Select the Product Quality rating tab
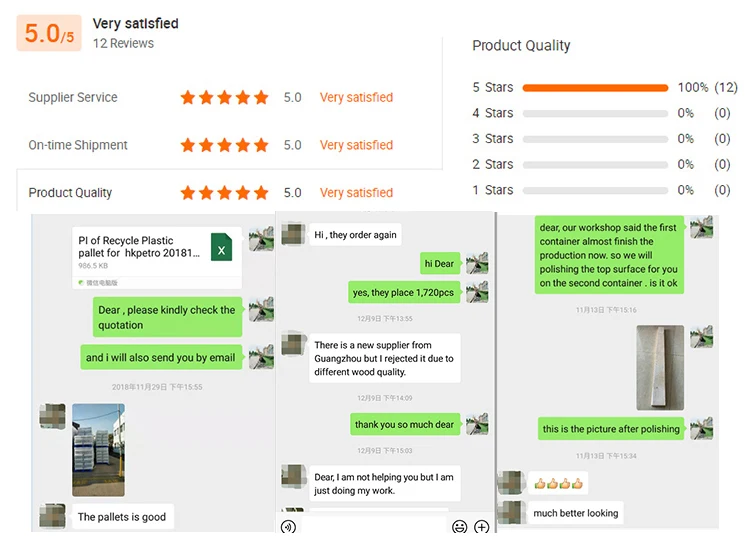This screenshot has height=547, width=750. (70, 193)
